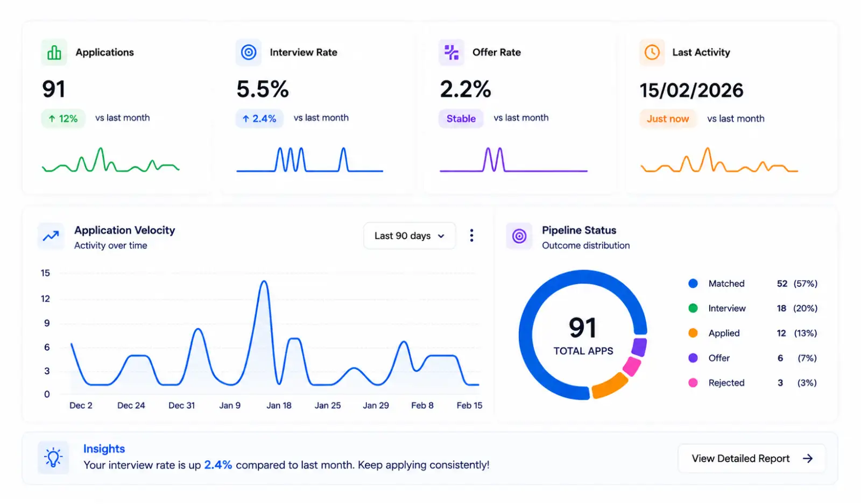Open the three-dot menu in Application Velocity
The width and height of the screenshot is (861, 504).
point(471,236)
